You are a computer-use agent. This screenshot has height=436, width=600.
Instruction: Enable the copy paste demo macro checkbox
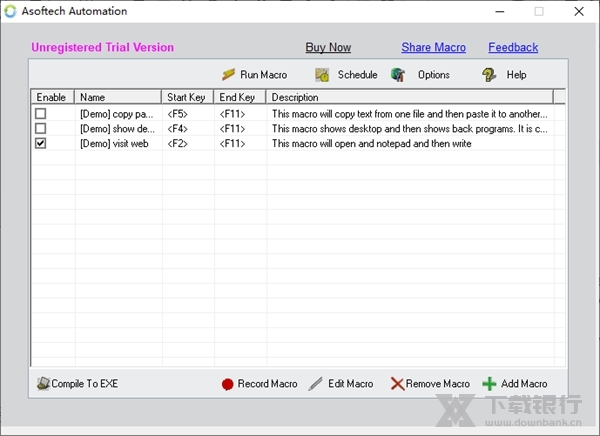pyautogui.click(x=41, y=114)
